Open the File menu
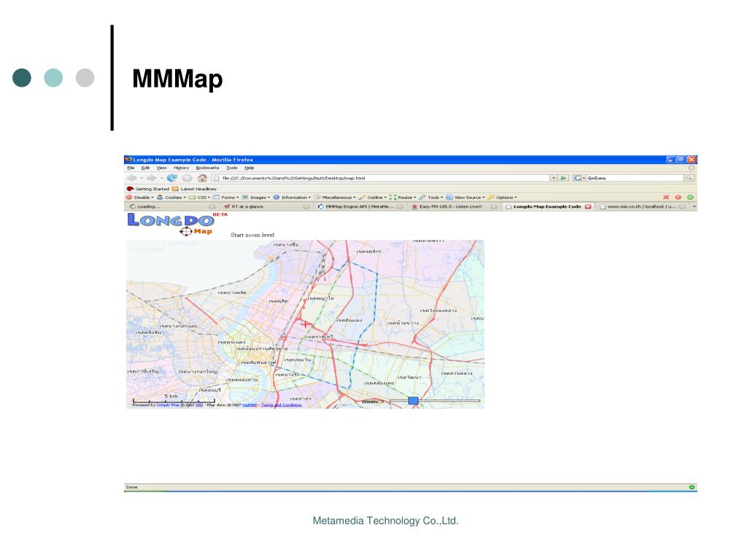This screenshot has width=747, height=560. [x=131, y=168]
